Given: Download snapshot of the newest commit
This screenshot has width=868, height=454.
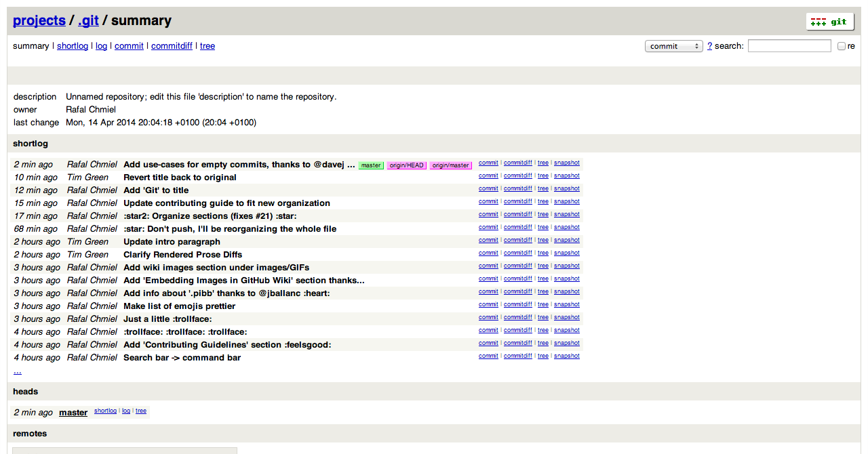Looking at the screenshot, I should coord(567,163).
